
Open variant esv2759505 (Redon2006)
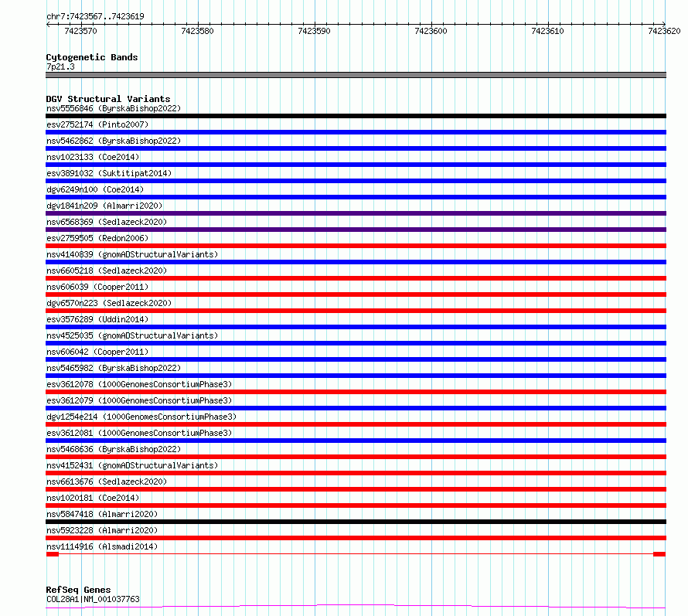tap(97, 238)
